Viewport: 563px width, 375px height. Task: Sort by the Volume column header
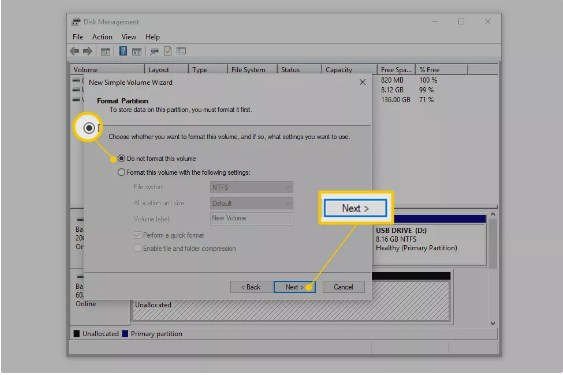(107, 70)
